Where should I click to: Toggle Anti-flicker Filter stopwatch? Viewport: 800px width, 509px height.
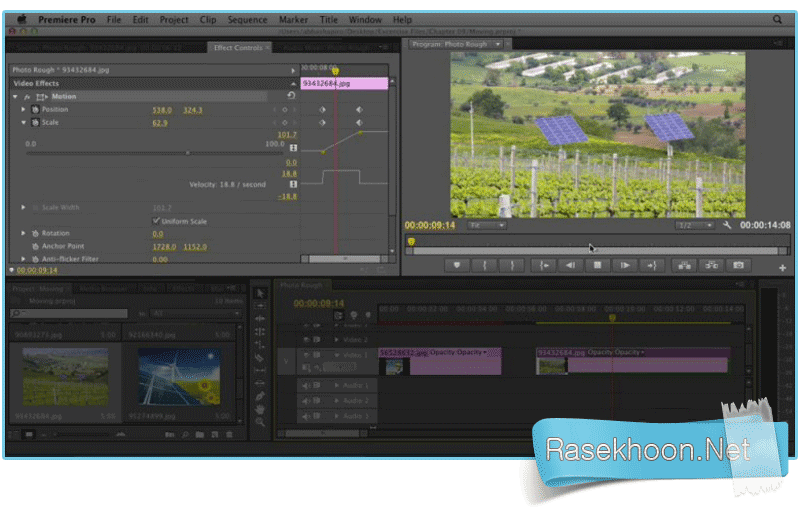[35, 259]
